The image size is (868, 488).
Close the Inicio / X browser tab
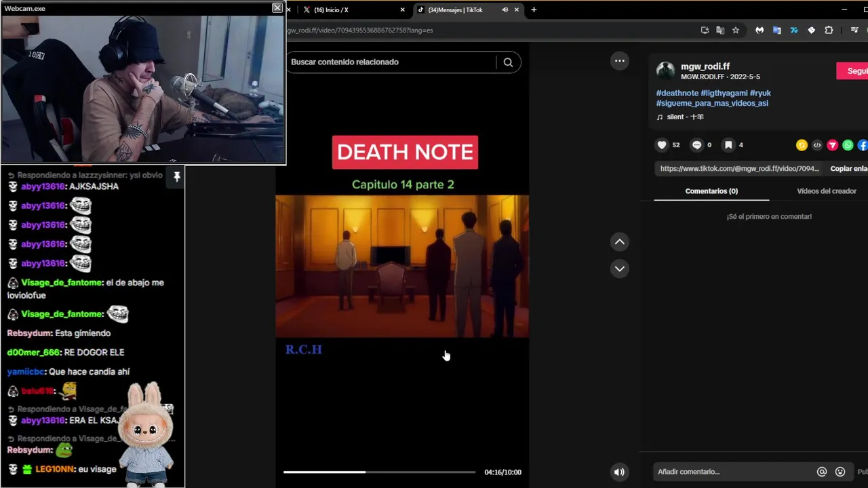pyautogui.click(x=402, y=9)
